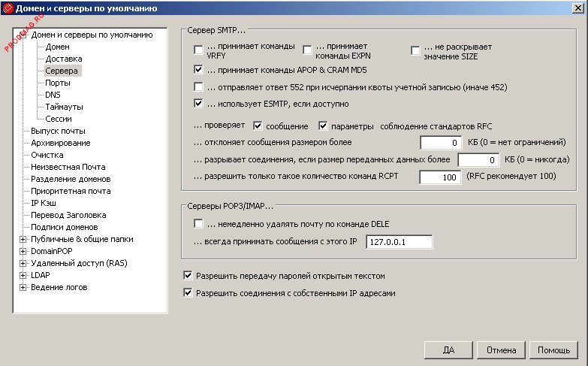The image size is (588, 366).
Task: Open help with the Помощь button
Action: 553,350
